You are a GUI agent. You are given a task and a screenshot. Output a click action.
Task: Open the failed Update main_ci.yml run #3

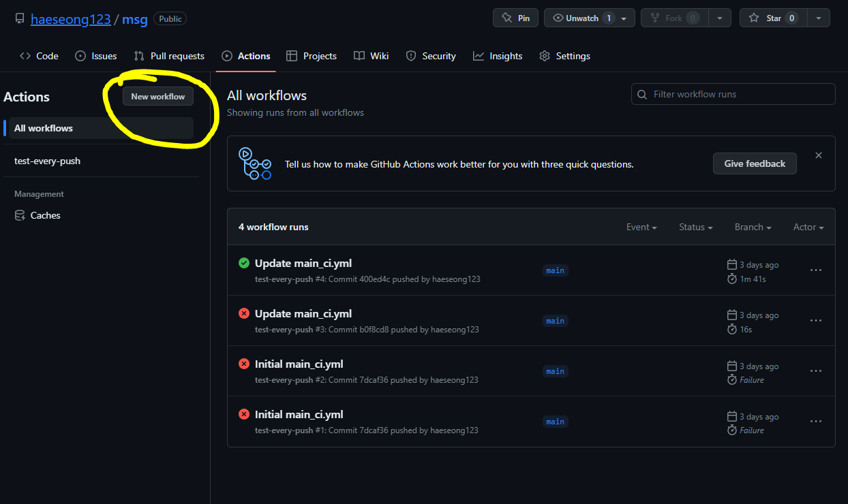point(303,313)
